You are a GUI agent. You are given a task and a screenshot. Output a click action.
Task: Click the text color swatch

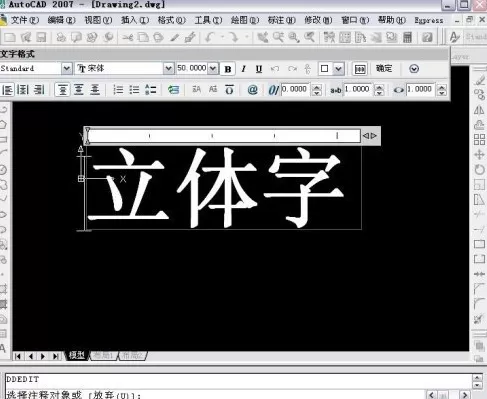pos(325,69)
